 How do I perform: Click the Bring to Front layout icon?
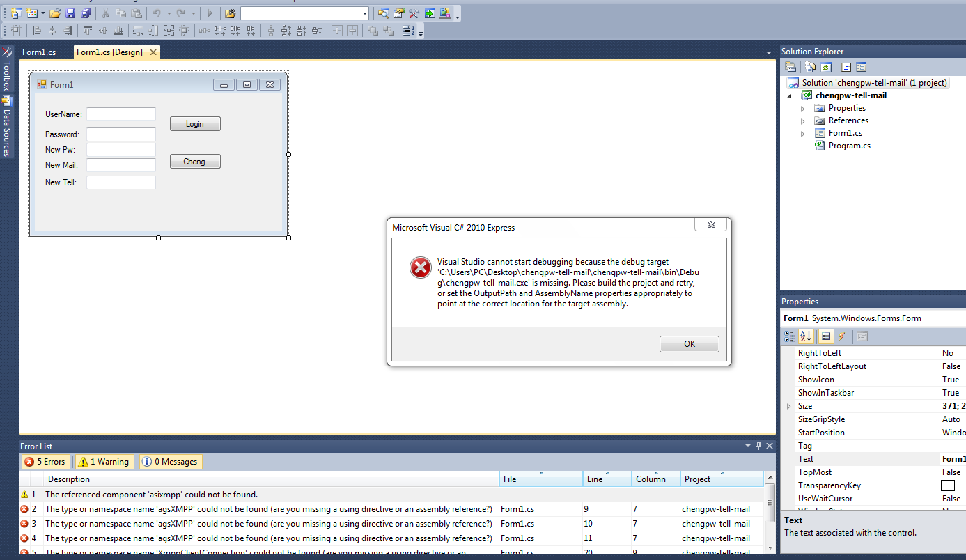point(373,31)
